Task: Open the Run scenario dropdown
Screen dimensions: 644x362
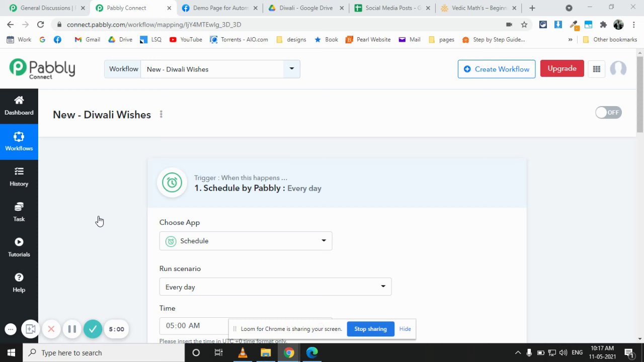Action: pos(275,287)
